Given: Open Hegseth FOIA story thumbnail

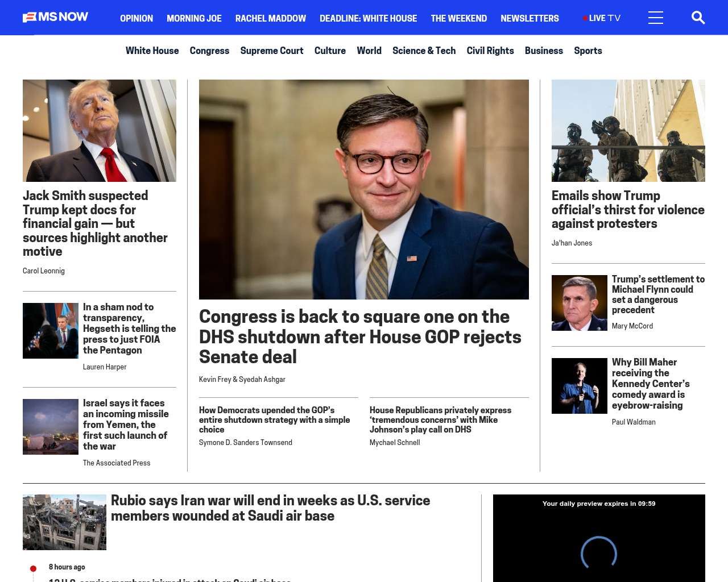Looking at the screenshot, I should point(51,331).
